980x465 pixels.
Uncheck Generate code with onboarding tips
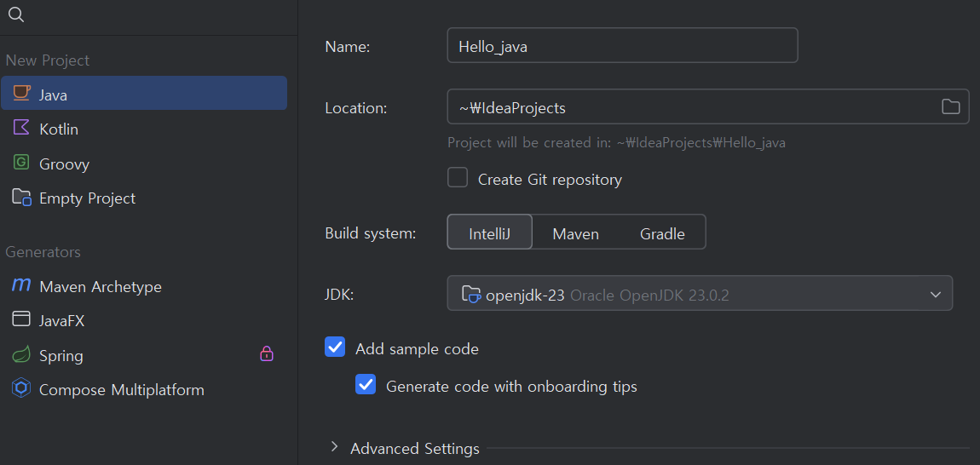tap(366, 384)
